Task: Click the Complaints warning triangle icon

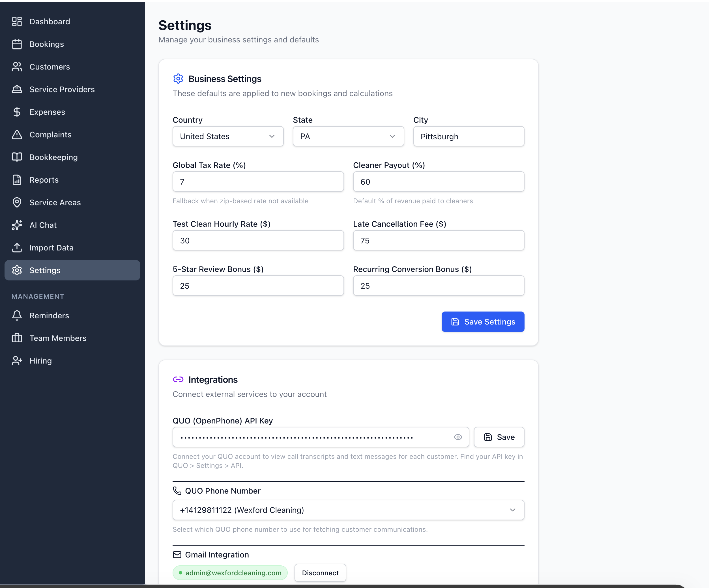Action: click(17, 135)
